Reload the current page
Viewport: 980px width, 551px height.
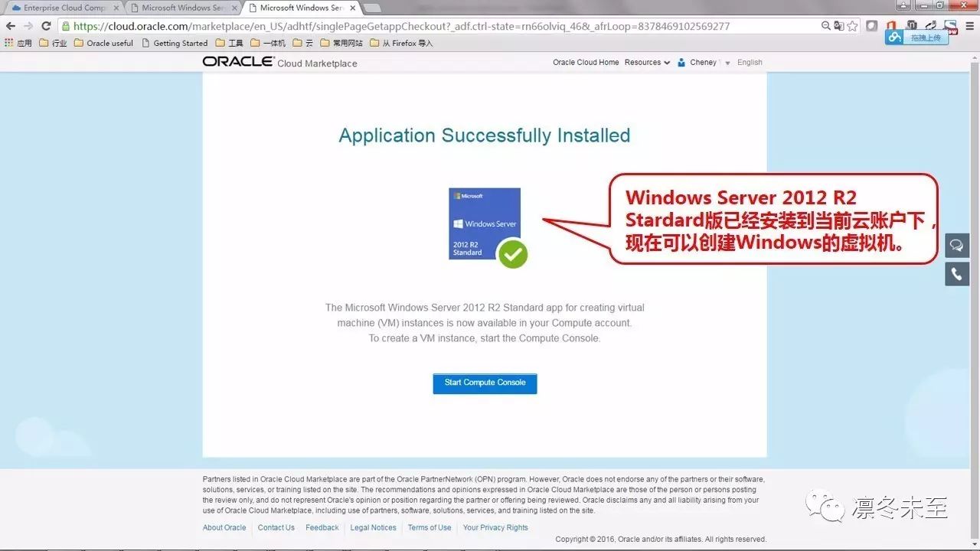(46, 26)
